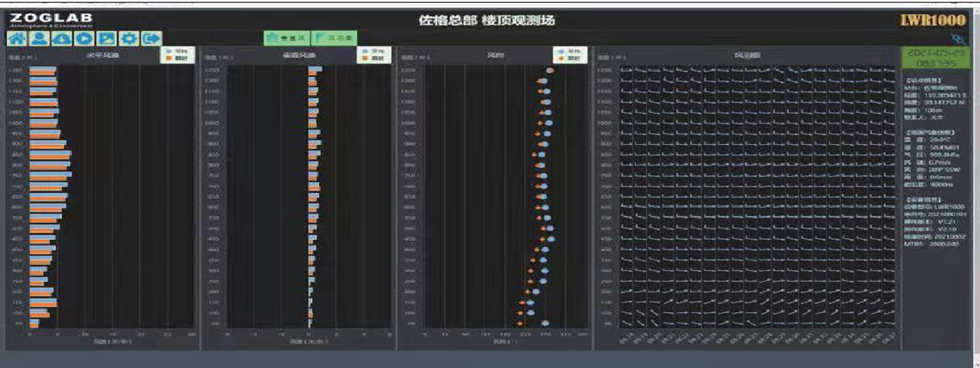Open settings via the gear icon
The height and width of the screenshot is (368, 980).
129,38
